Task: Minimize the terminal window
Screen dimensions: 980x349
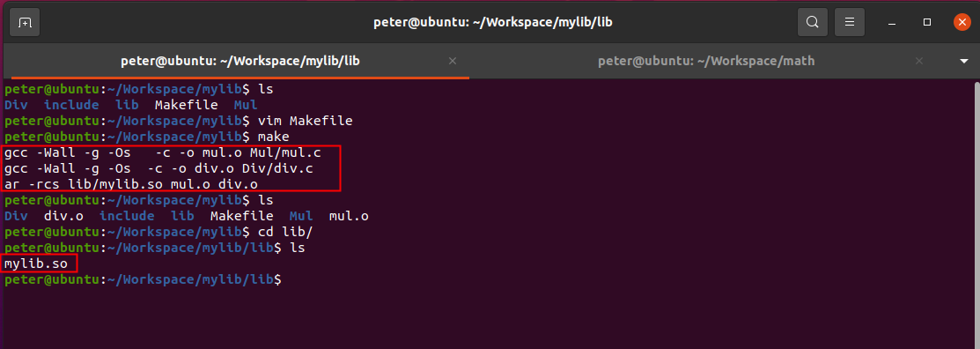Action: pyautogui.click(x=892, y=23)
